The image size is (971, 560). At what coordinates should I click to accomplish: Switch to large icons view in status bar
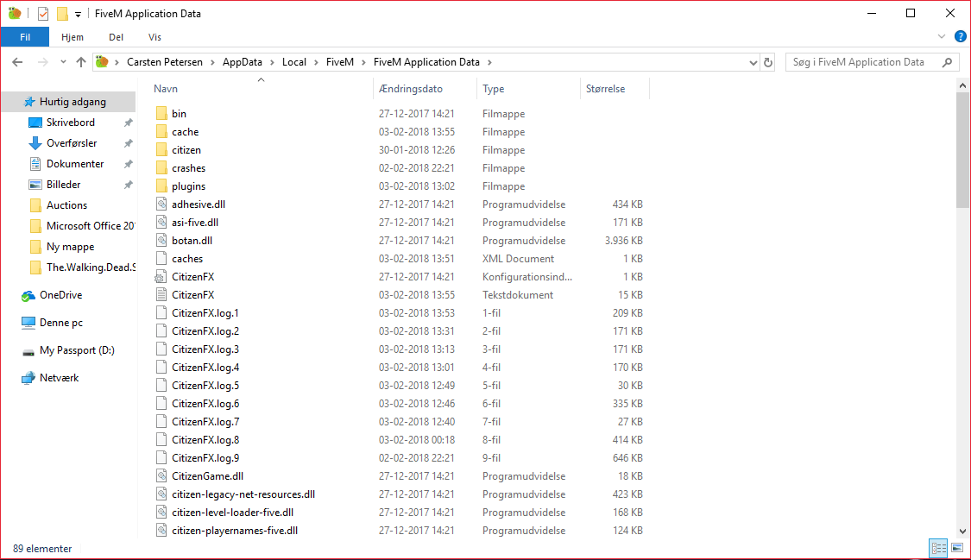[x=957, y=548]
